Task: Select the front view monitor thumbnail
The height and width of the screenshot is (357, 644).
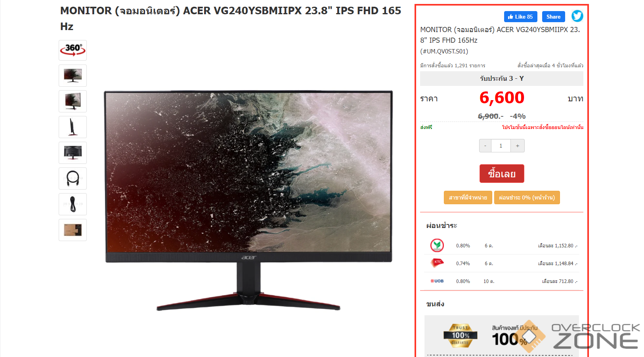Action: pyautogui.click(x=73, y=76)
